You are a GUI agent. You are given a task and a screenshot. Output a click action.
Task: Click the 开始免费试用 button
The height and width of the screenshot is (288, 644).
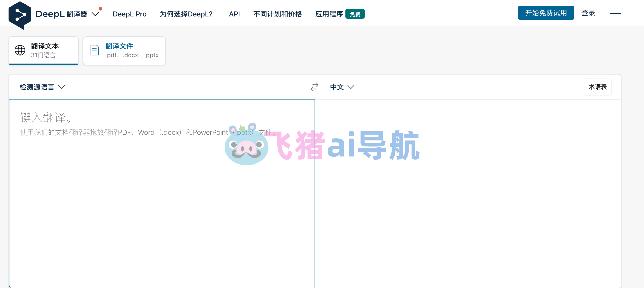click(546, 13)
